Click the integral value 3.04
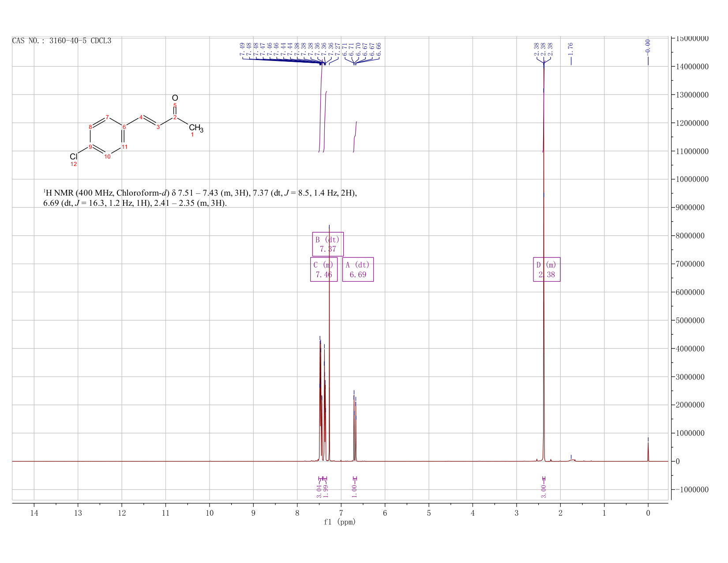728x563 pixels. click(x=319, y=491)
